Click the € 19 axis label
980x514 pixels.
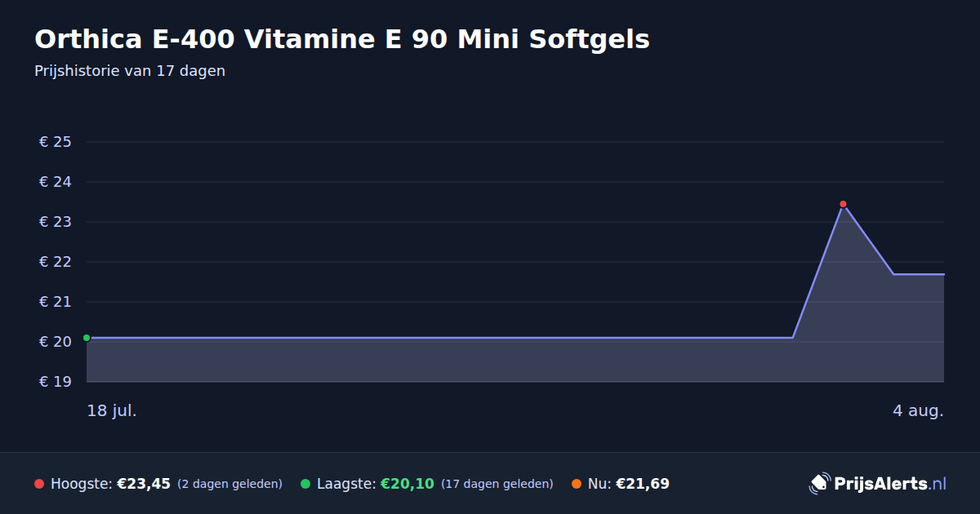tap(56, 382)
